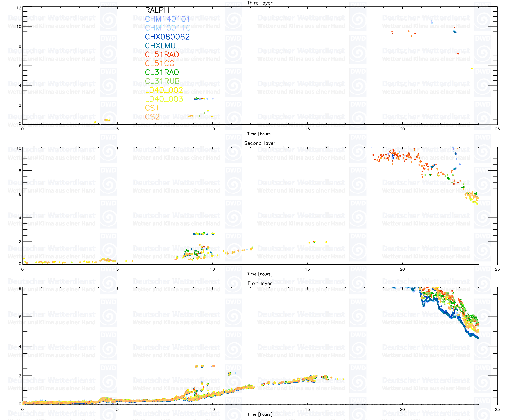This screenshot has height=420, width=505.
Task: Click 'Time [hours]' label under First layer plot
Action: point(260,414)
